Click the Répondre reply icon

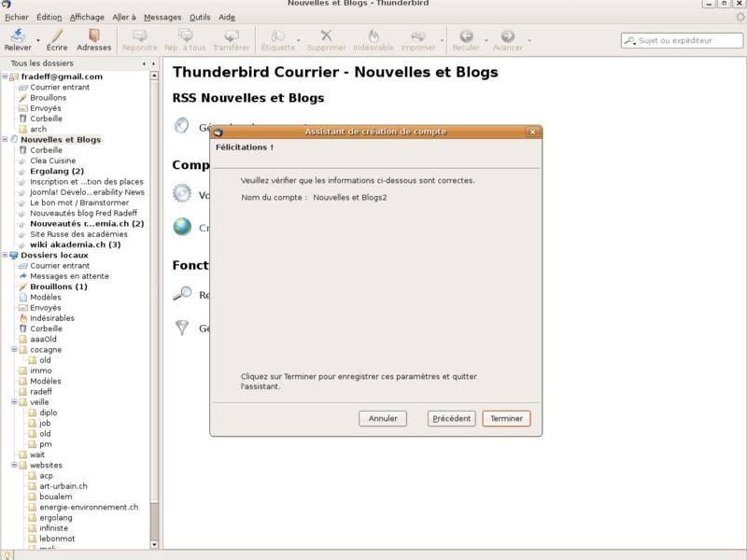[x=139, y=35]
